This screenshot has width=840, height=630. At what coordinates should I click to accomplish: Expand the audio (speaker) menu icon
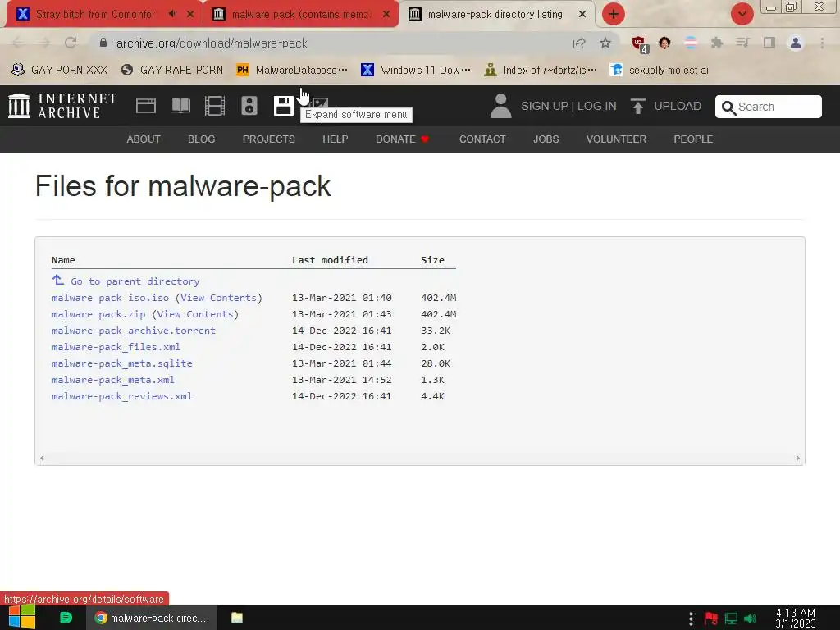[x=249, y=106]
